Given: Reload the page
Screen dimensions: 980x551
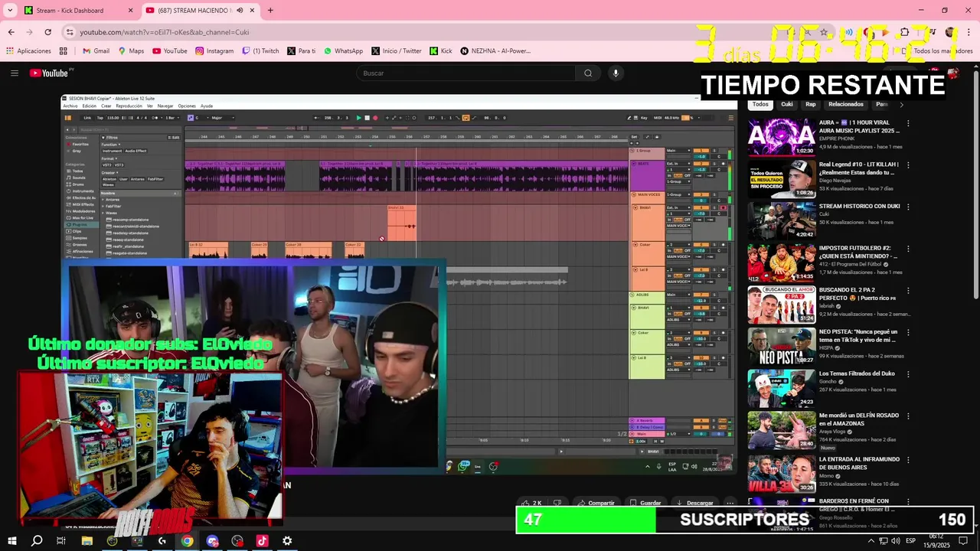Looking at the screenshot, I should [x=47, y=32].
